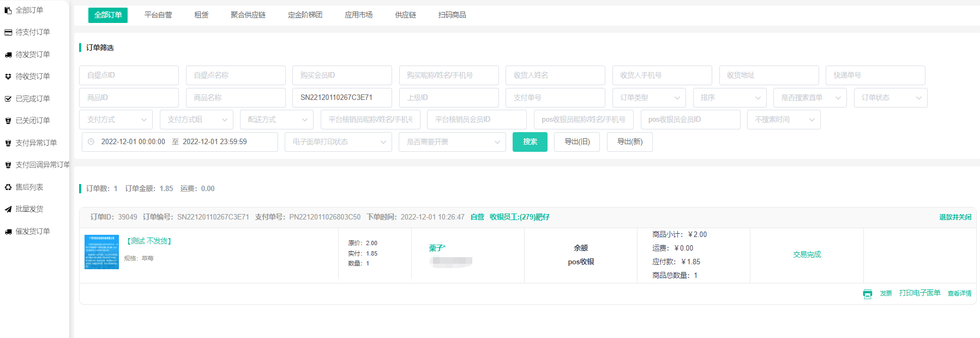Click the document icon beside 全部订单
Image resolution: width=980 pixels, height=338 pixels.
(x=8, y=10)
